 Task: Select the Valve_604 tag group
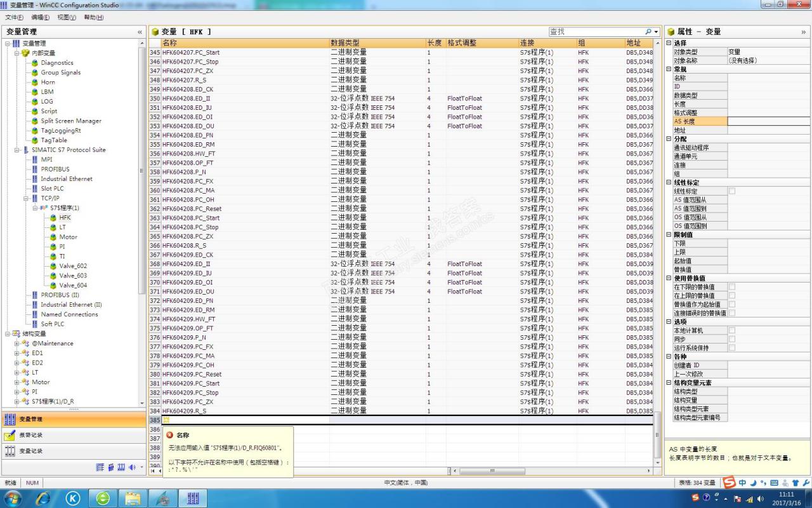coord(73,285)
